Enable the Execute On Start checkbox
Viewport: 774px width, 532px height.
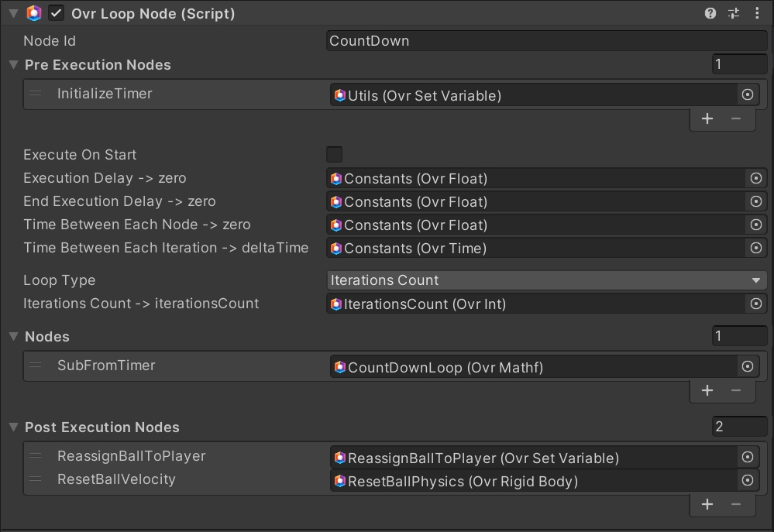coord(335,154)
